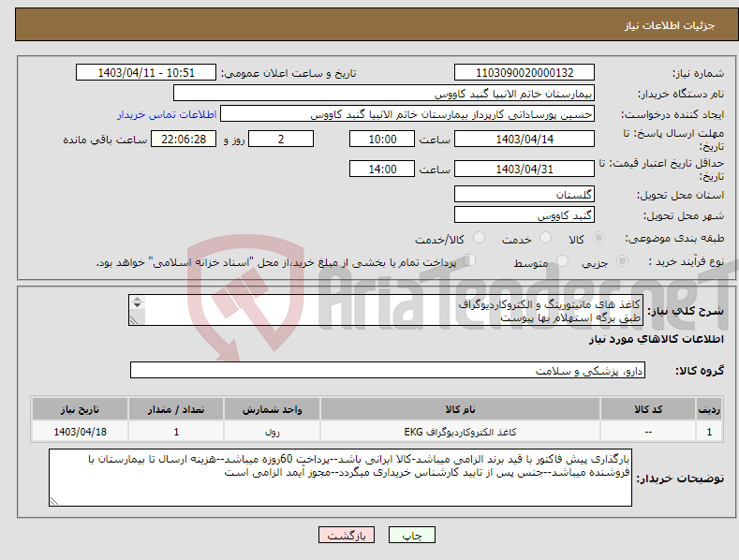Click the ردیف column header
Viewport: 739px width, 560px height.
[x=709, y=409]
